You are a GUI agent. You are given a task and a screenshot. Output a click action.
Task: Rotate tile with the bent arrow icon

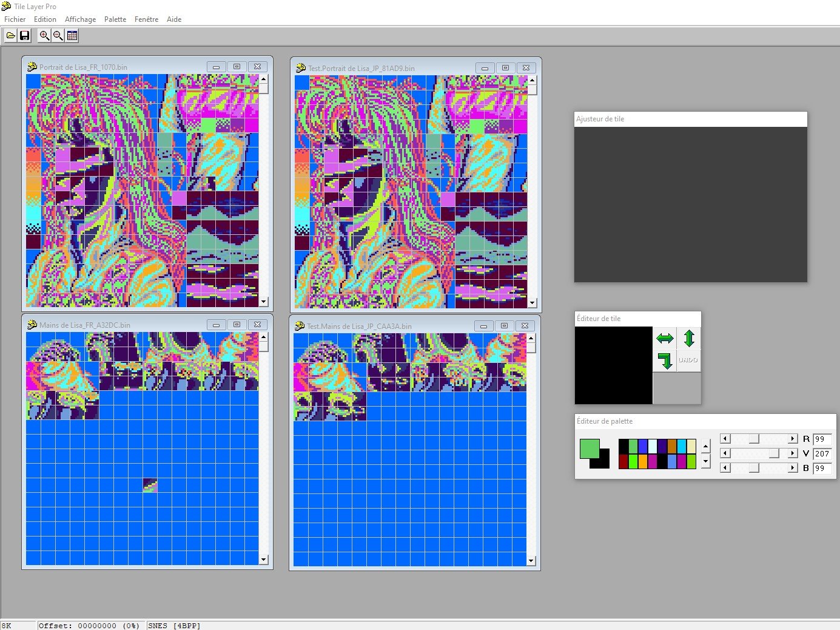point(665,361)
